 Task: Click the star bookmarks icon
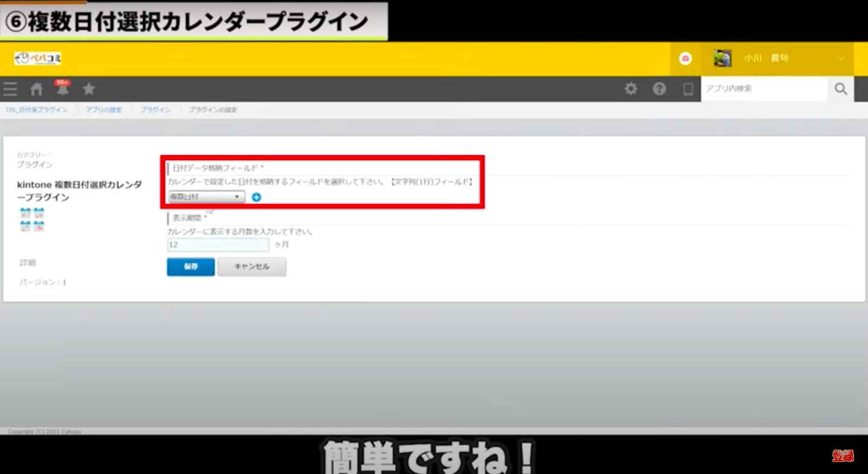(89, 89)
